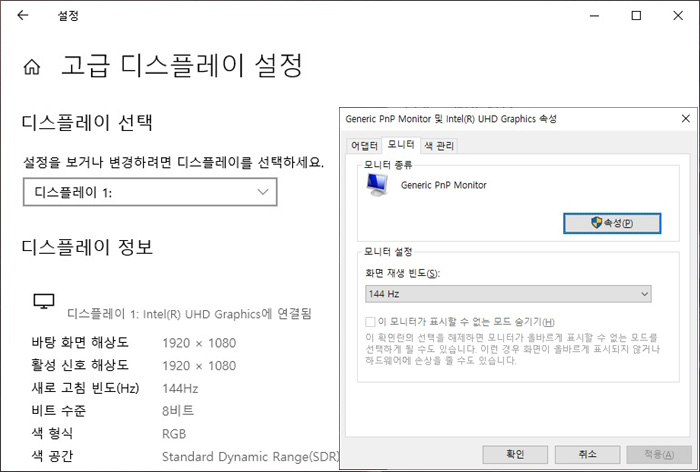Click the properties dialog title bar text

451,119
